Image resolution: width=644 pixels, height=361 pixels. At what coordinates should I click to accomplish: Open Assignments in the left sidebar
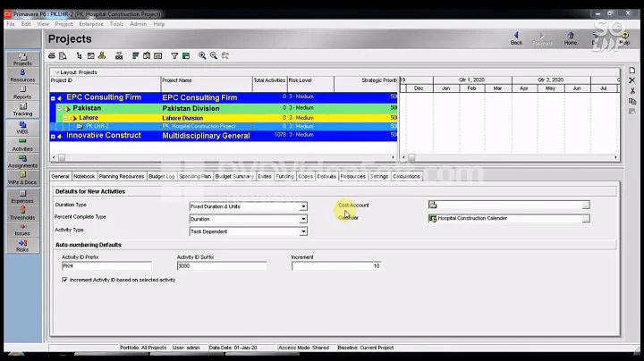pyautogui.click(x=22, y=161)
